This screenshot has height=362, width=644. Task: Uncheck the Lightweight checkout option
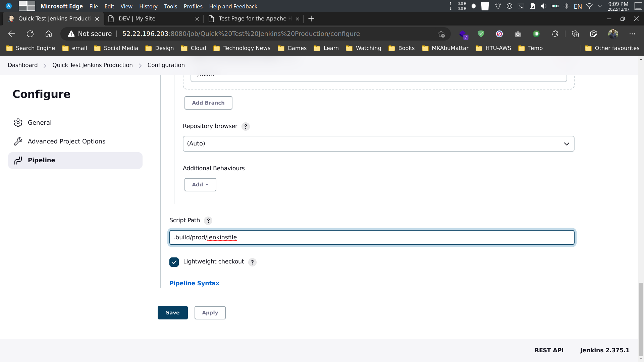point(174,262)
